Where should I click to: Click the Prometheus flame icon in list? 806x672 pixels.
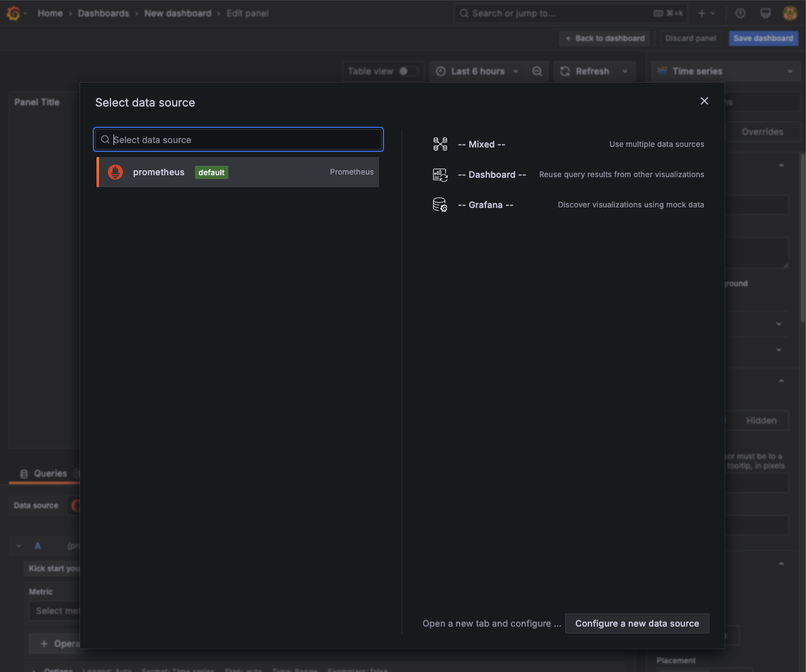click(x=115, y=172)
